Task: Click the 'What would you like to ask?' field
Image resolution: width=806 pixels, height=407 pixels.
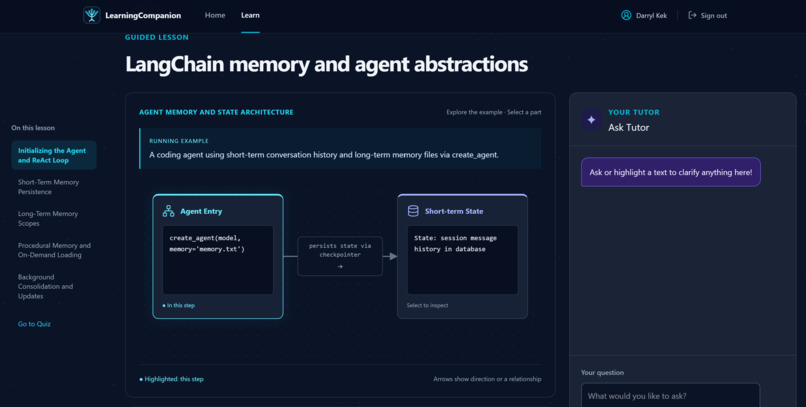Action: pyautogui.click(x=670, y=395)
